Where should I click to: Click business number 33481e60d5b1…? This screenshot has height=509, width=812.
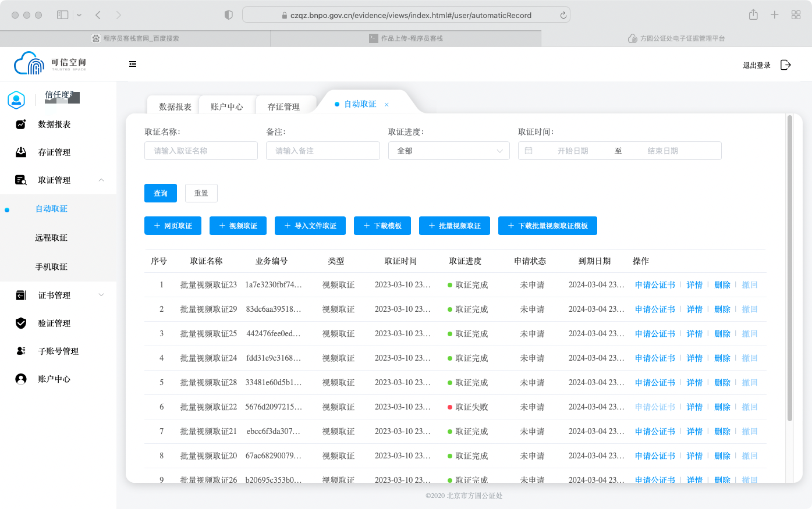coord(274,383)
